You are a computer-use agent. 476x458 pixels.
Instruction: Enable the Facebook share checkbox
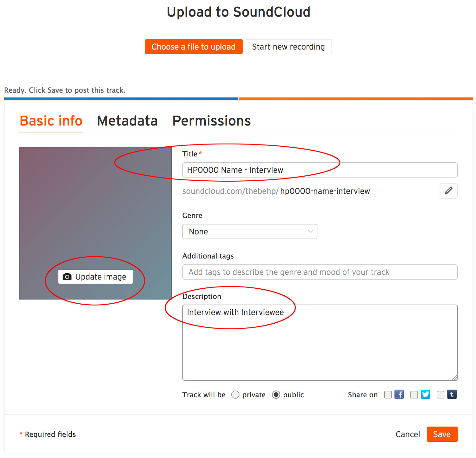[x=388, y=394]
